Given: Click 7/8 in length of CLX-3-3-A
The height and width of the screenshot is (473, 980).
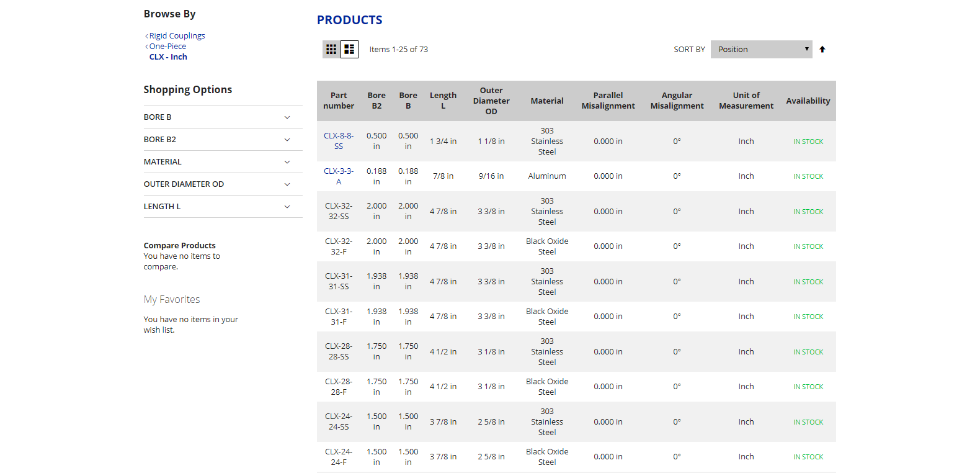Looking at the screenshot, I should click(x=443, y=176).
